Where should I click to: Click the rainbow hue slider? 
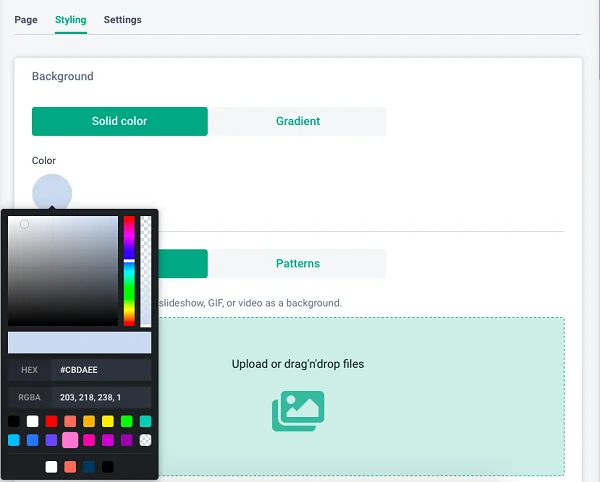pyautogui.click(x=129, y=270)
